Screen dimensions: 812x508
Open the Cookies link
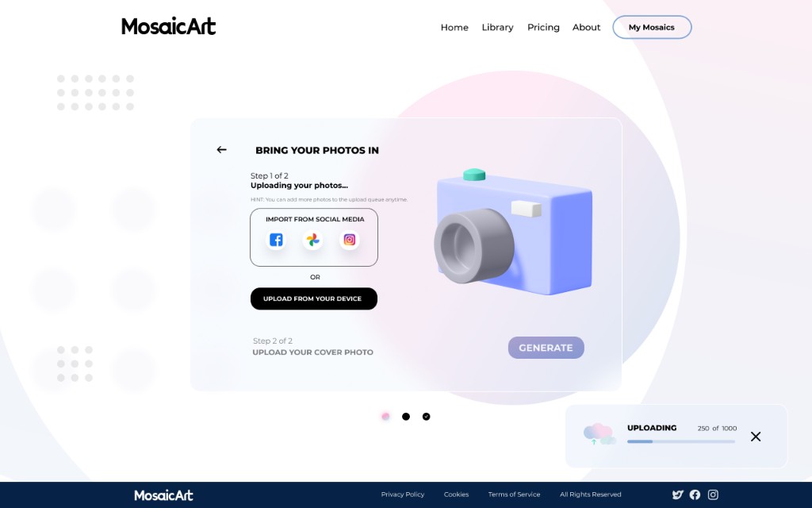(x=456, y=495)
